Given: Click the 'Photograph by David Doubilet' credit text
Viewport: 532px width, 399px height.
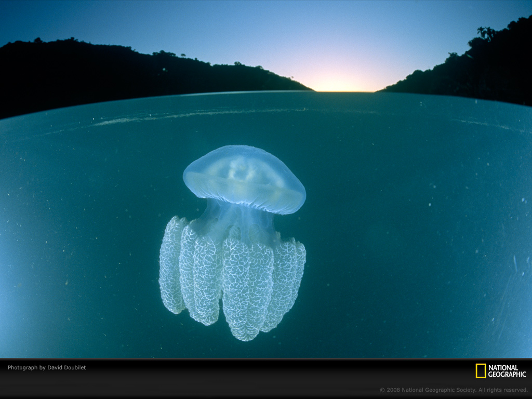Looking at the screenshot, I should (x=47, y=367).
